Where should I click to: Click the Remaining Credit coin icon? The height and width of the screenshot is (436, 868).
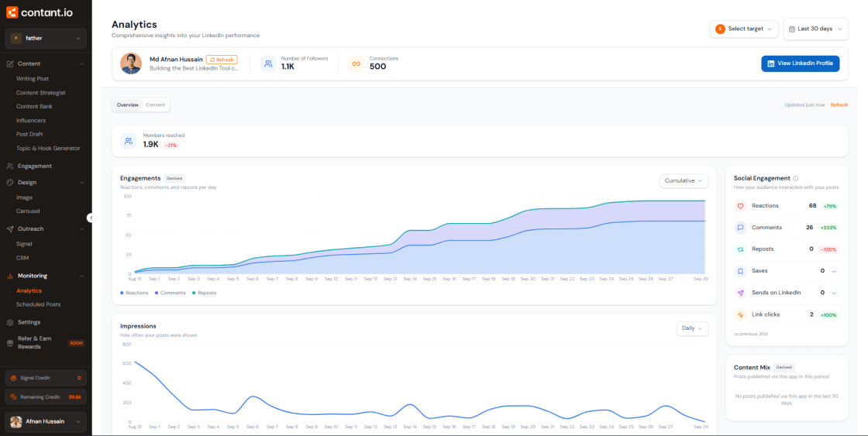(x=13, y=397)
